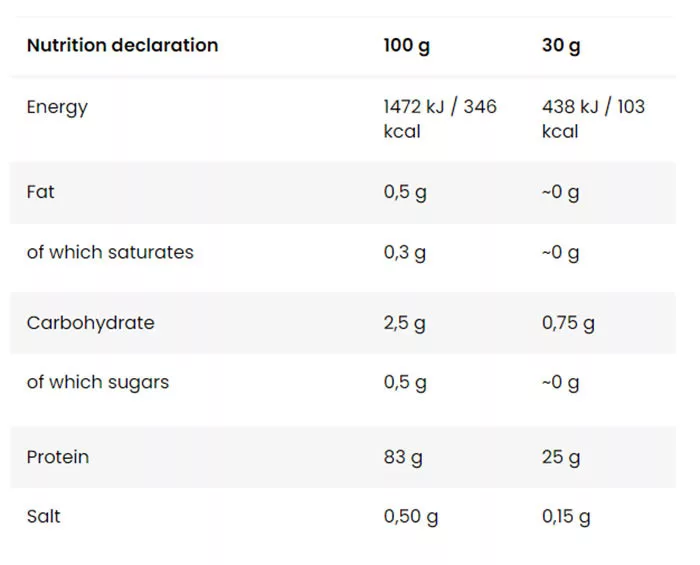The width and height of the screenshot is (700, 565).
Task: Click the Energy row label
Action: (57, 107)
